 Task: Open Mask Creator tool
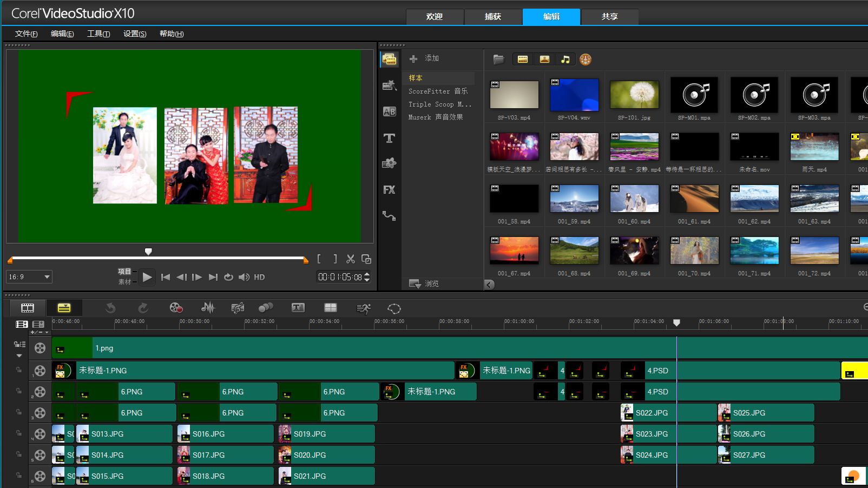(x=394, y=308)
